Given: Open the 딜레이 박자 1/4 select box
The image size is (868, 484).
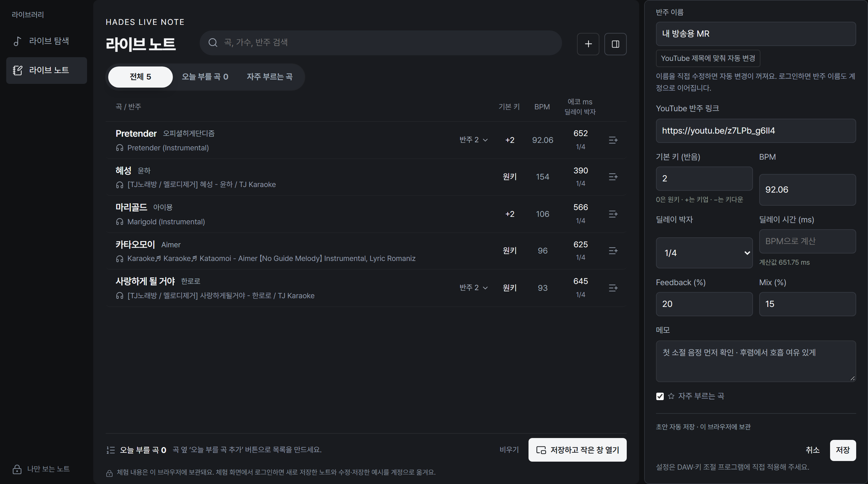Looking at the screenshot, I should (x=704, y=253).
